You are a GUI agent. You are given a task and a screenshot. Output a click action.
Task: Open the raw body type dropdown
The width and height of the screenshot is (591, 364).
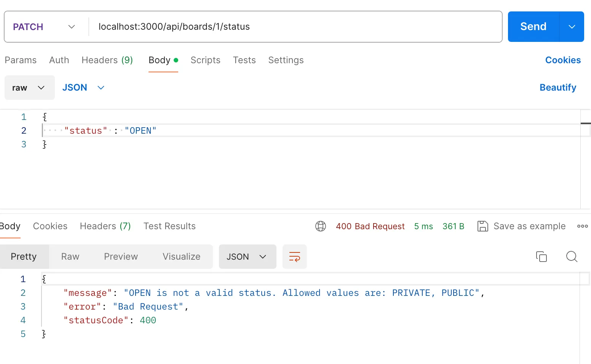pos(30,88)
